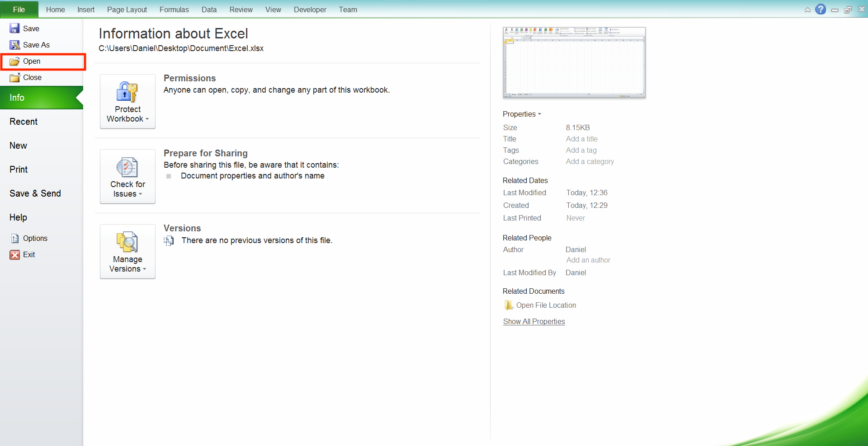Click the red Exit icon
The width and height of the screenshot is (868, 446).
click(15, 255)
